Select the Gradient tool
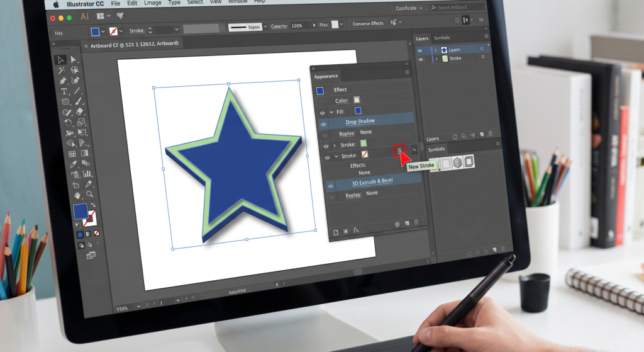The width and height of the screenshot is (644, 352). click(x=85, y=153)
